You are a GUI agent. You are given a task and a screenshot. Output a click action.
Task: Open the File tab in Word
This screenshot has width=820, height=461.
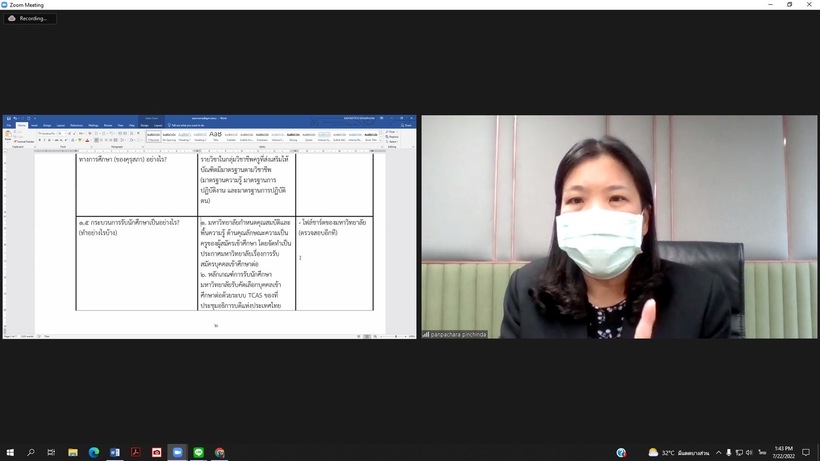pos(9,125)
